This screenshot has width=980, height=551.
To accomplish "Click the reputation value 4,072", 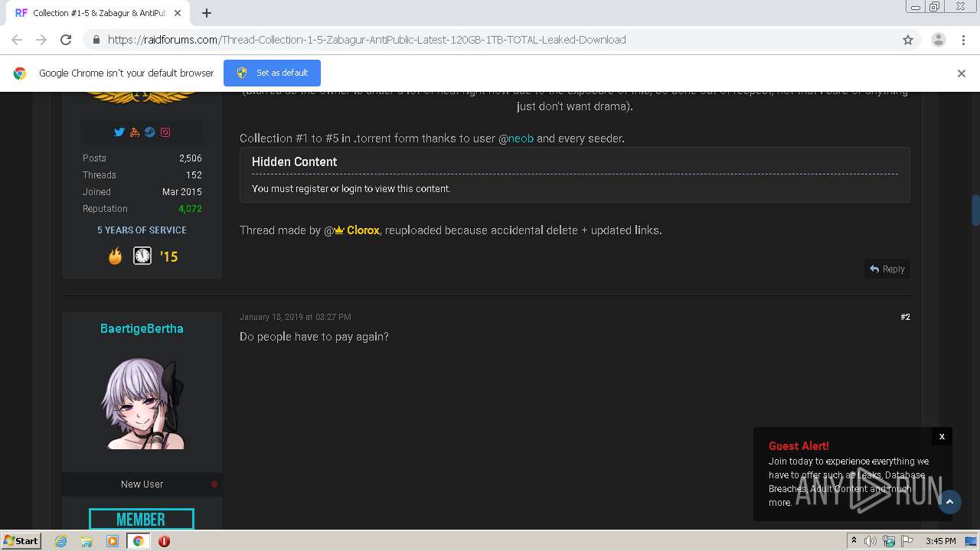I will [190, 209].
